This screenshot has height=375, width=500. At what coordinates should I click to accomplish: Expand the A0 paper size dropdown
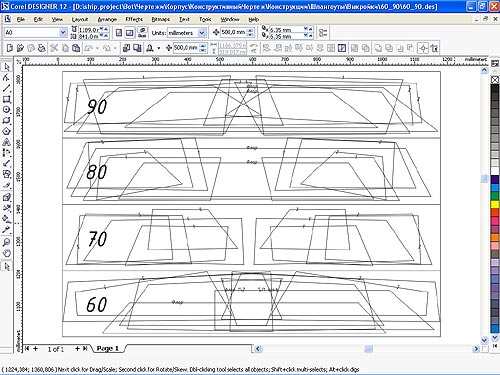(x=63, y=33)
